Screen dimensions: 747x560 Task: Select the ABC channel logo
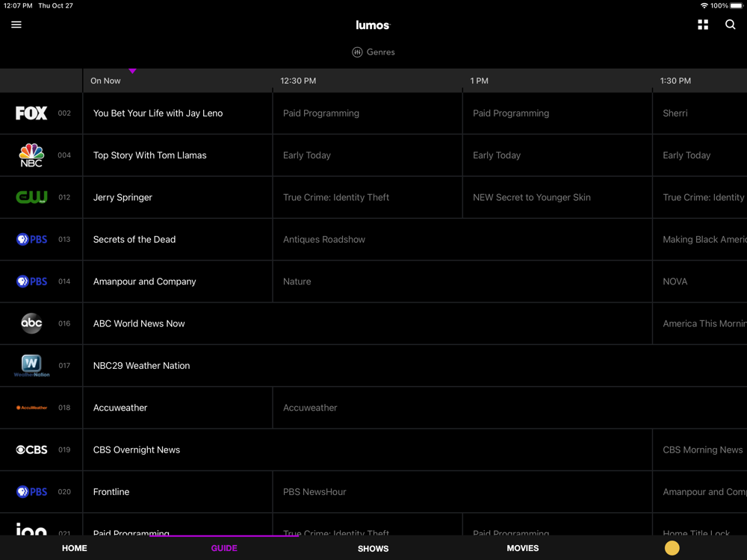31,323
